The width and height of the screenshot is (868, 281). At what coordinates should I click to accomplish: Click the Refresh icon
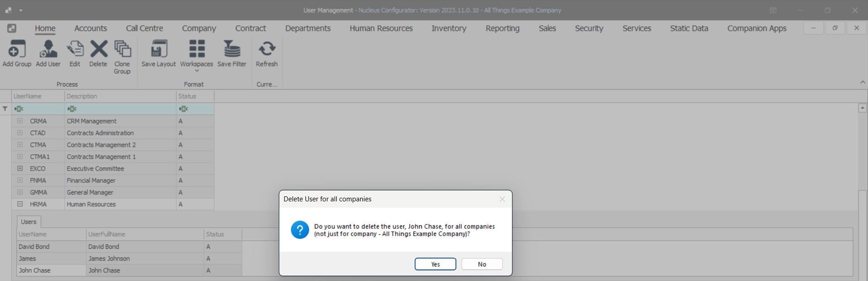pyautogui.click(x=267, y=49)
